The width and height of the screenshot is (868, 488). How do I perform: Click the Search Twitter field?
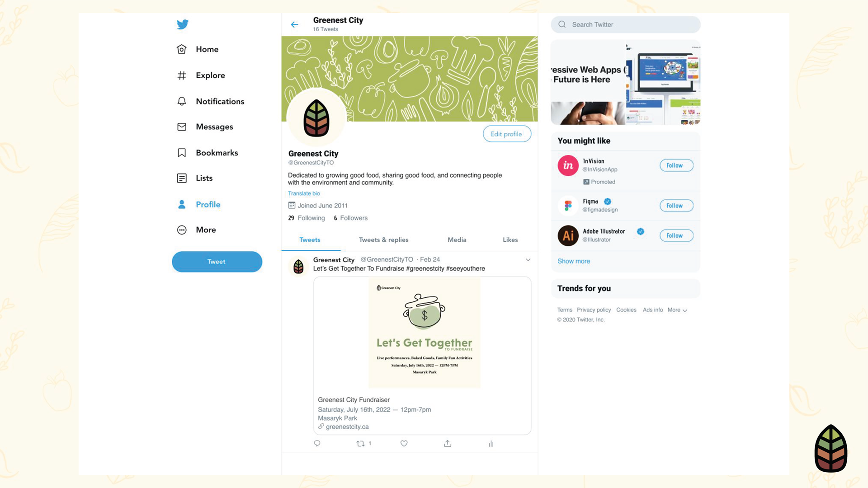(x=626, y=24)
